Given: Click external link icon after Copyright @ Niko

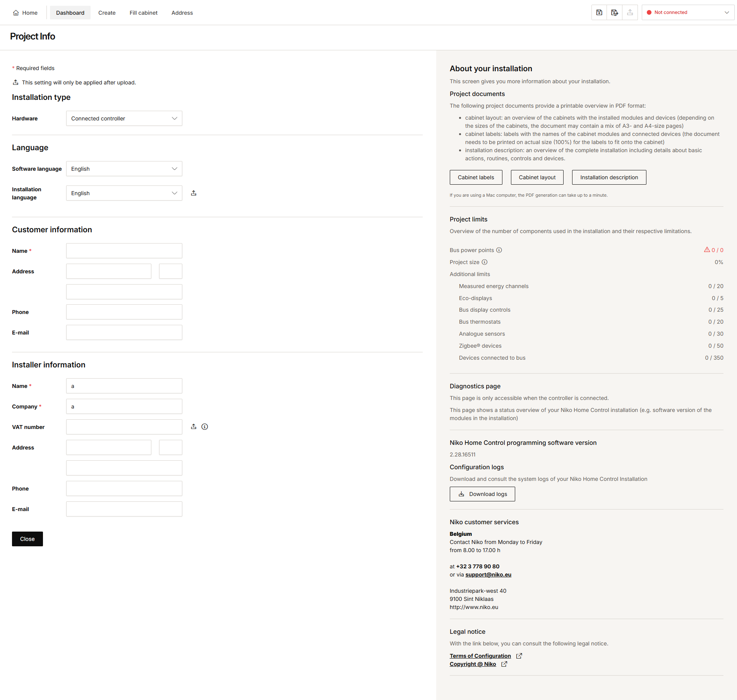Looking at the screenshot, I should (x=504, y=664).
